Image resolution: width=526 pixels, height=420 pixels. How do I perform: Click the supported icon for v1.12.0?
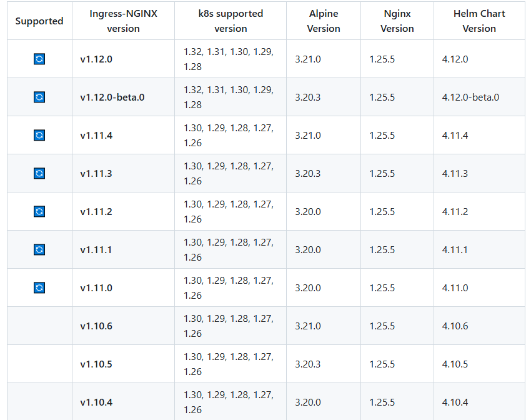click(x=39, y=59)
